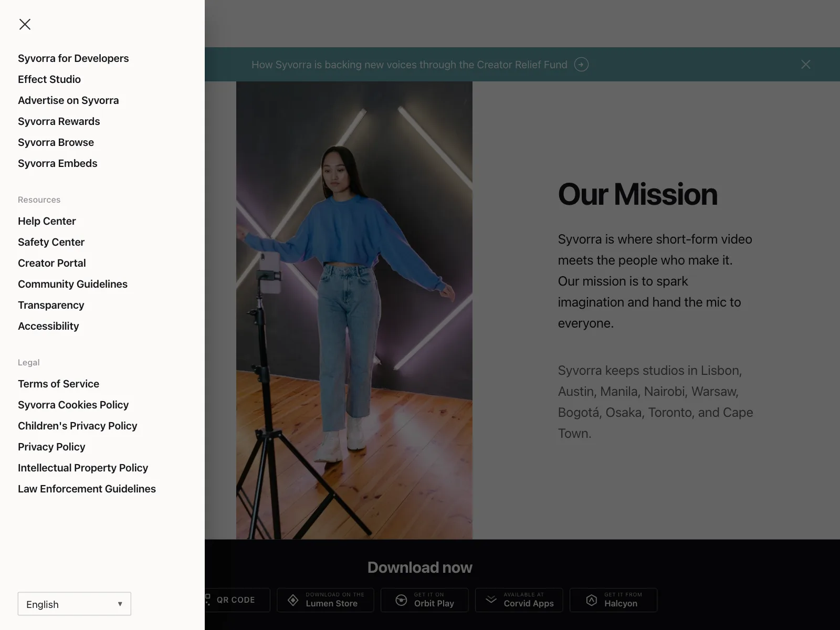
Task: Open the Privacy Policy link
Action: [x=51, y=447]
